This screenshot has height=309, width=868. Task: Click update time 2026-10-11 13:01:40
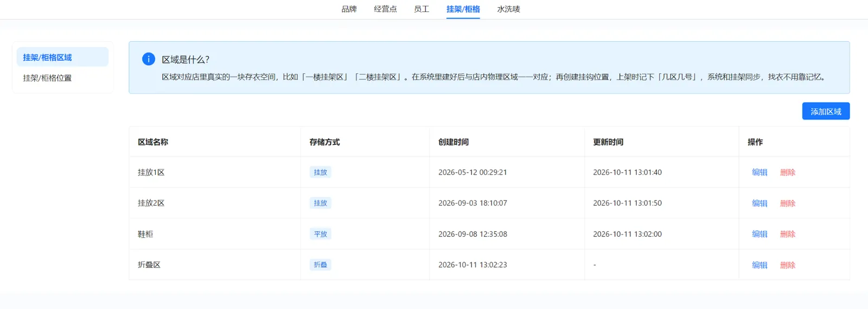pos(627,172)
